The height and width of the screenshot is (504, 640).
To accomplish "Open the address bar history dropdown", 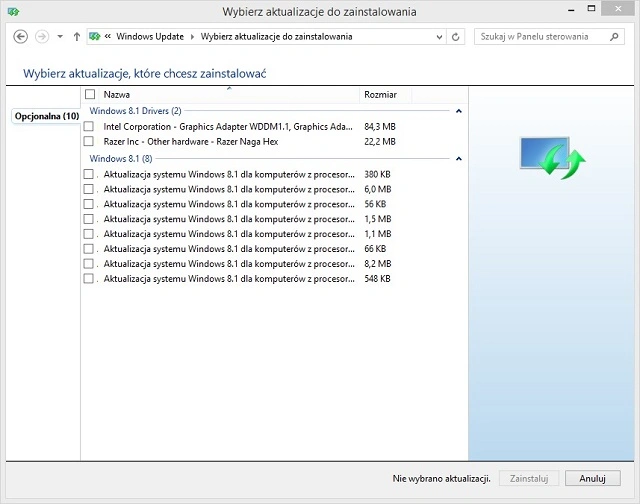I will coord(438,36).
